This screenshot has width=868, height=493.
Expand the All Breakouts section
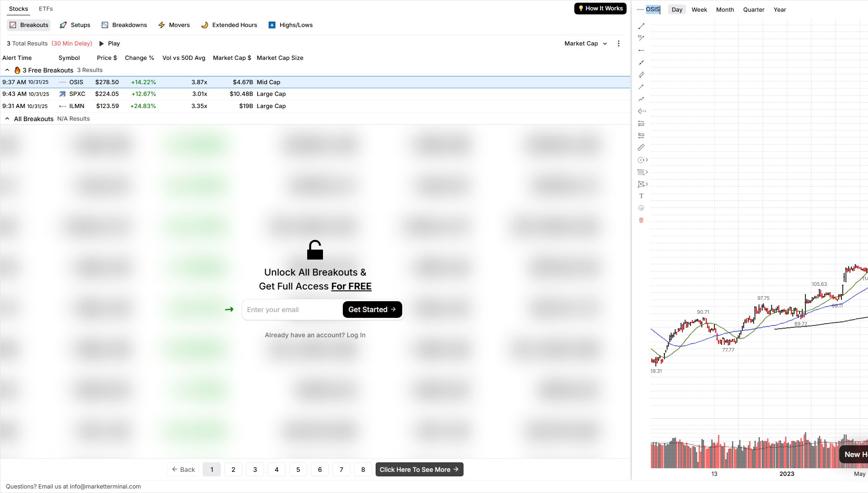[x=7, y=118]
